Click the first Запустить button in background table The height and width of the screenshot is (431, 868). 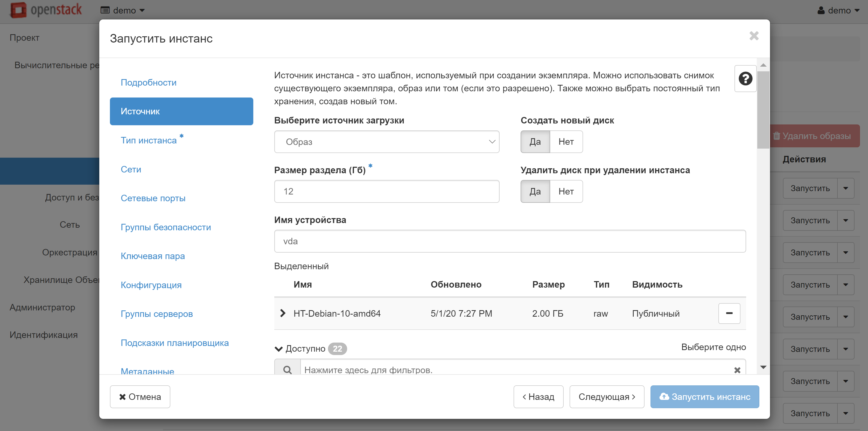click(810, 188)
